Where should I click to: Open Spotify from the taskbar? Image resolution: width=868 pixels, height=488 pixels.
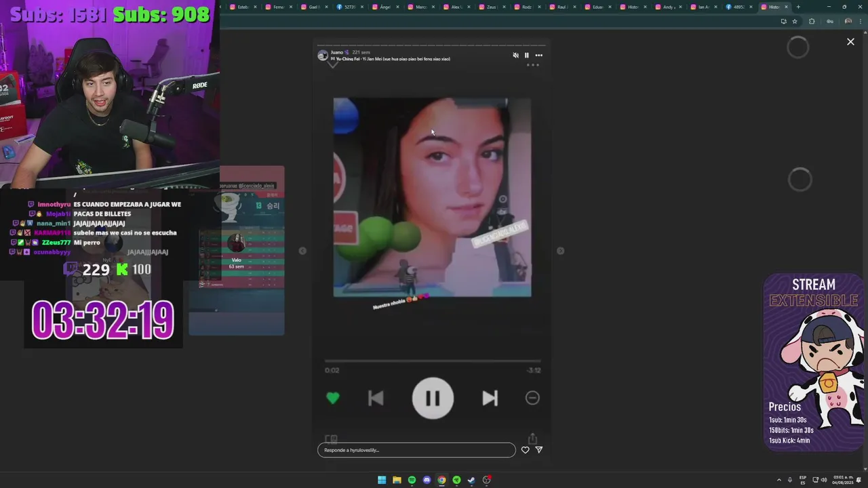[x=412, y=480]
